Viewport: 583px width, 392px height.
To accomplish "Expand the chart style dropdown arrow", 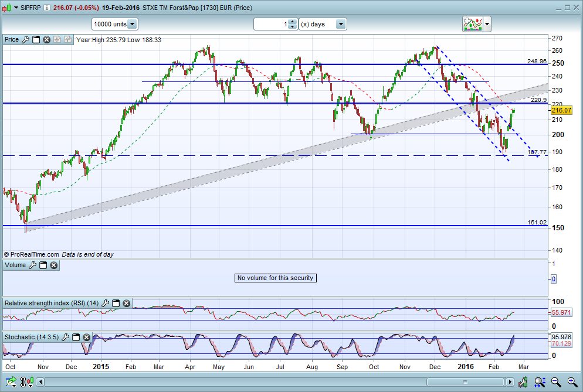I will click(x=487, y=24).
